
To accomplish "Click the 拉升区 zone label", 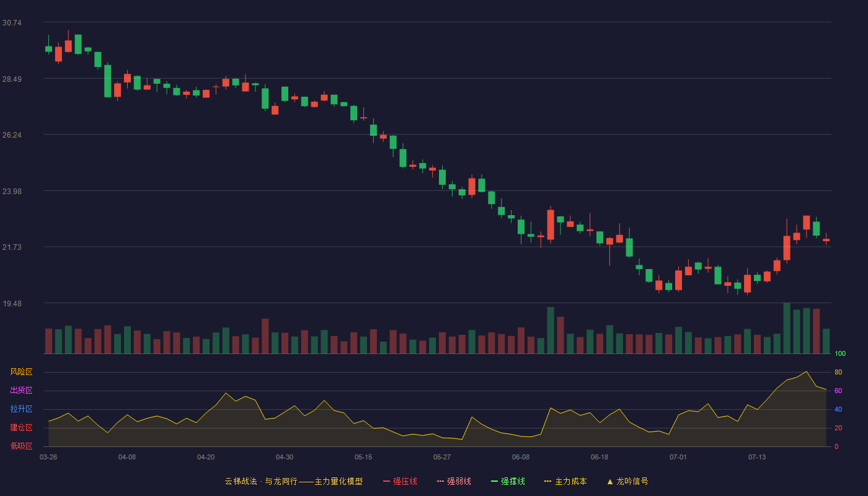I will point(21,409).
